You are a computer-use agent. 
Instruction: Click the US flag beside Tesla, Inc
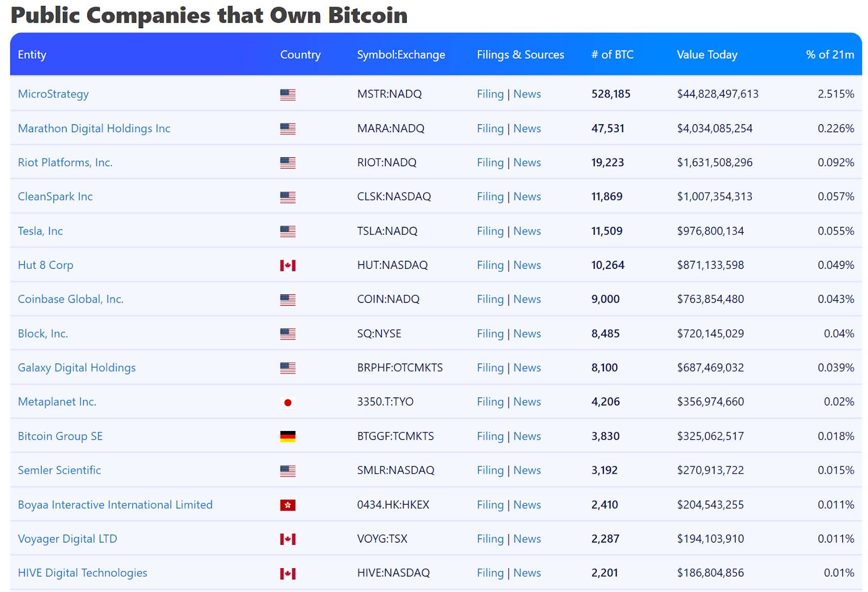288,231
